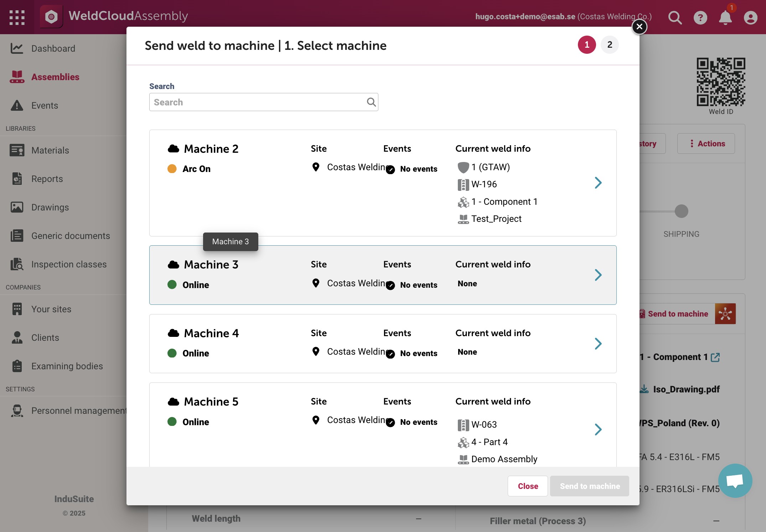This screenshot has width=766, height=532.
Task: Click the Send to machine dialog button
Action: coord(590,486)
